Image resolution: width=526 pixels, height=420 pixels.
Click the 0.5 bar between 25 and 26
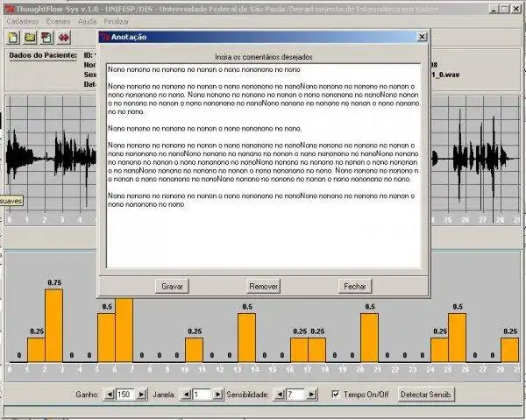(x=458, y=338)
